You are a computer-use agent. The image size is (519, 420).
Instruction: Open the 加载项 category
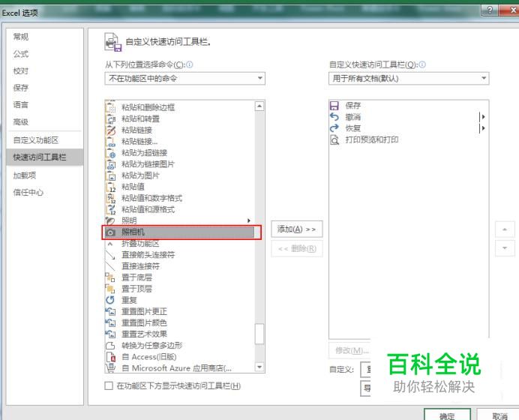[x=25, y=175]
